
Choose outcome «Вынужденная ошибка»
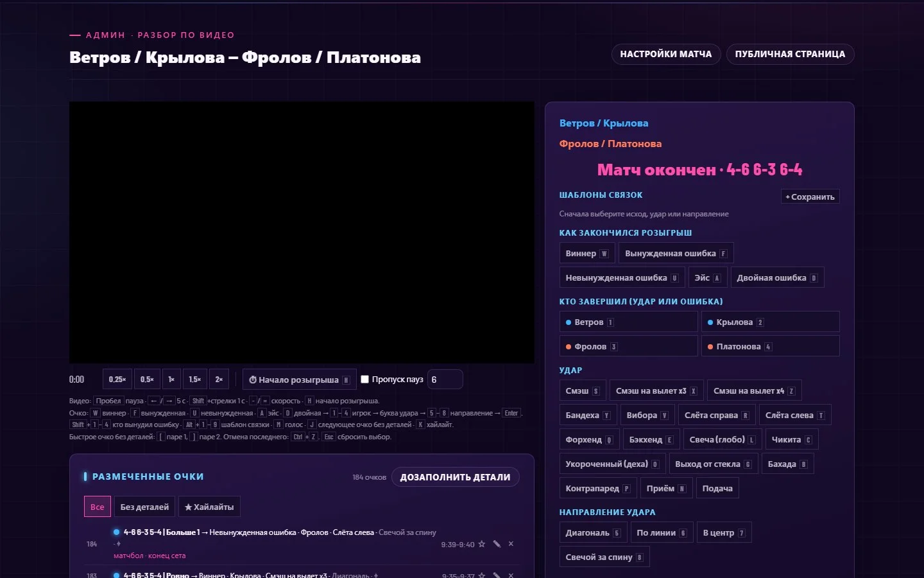[x=676, y=253]
